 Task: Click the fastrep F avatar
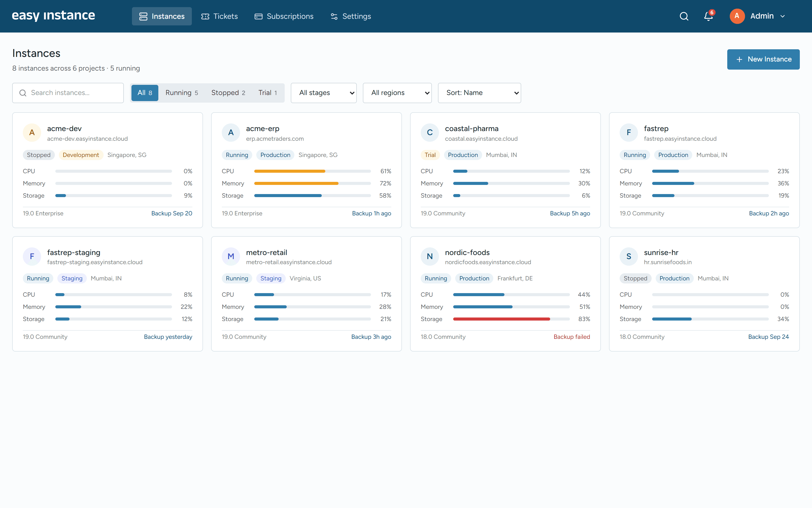[629, 132]
